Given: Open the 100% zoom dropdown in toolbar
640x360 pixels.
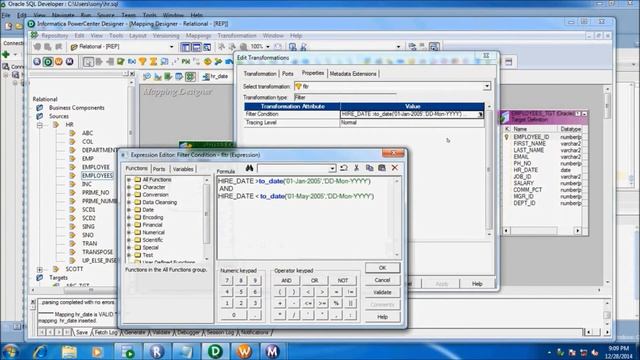Looking at the screenshot, I should [268, 47].
